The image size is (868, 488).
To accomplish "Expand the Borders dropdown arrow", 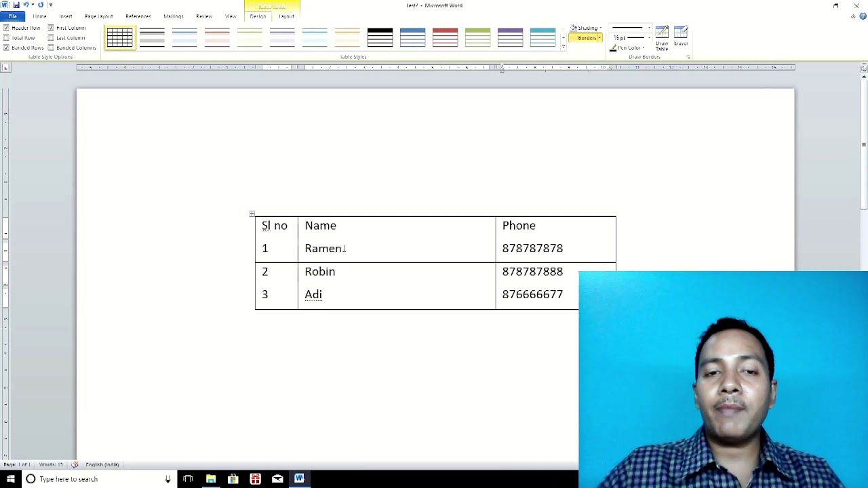I will pos(599,38).
